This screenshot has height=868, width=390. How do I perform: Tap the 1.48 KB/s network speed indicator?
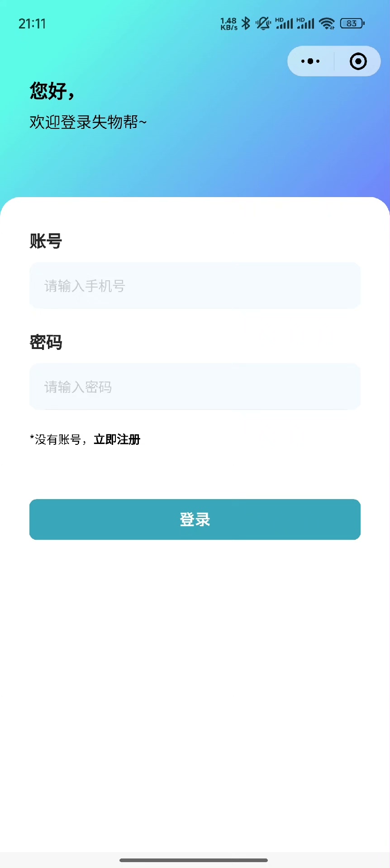click(x=228, y=24)
